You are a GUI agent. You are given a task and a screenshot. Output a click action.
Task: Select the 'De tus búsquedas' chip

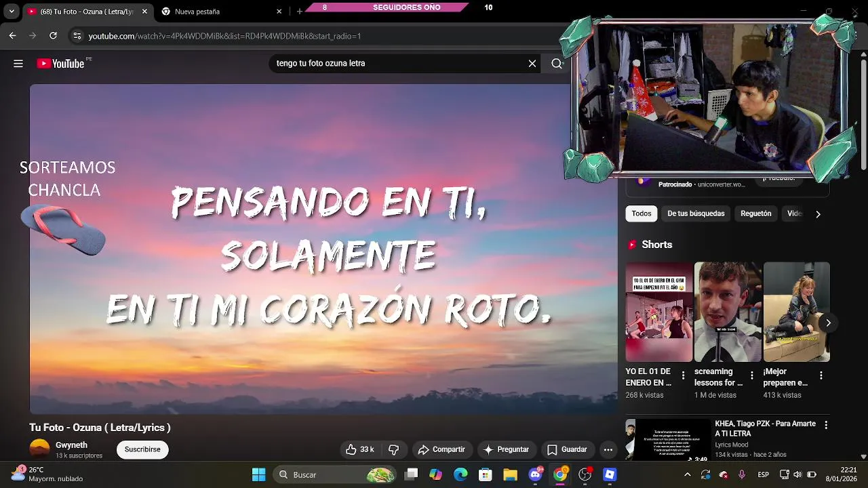[696, 213]
